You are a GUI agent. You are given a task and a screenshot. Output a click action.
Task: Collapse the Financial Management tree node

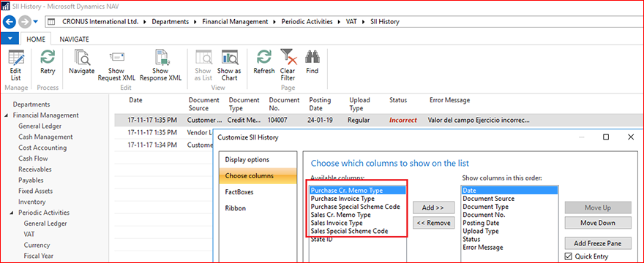(6, 115)
